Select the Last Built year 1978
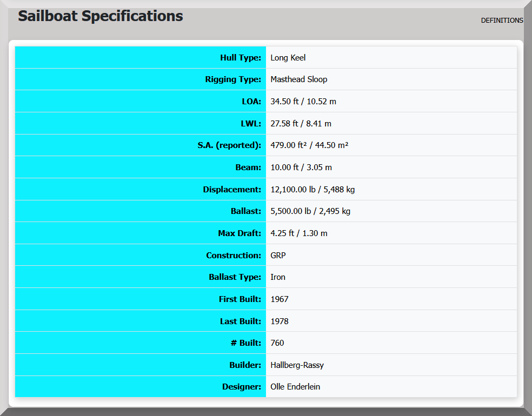 tap(280, 321)
